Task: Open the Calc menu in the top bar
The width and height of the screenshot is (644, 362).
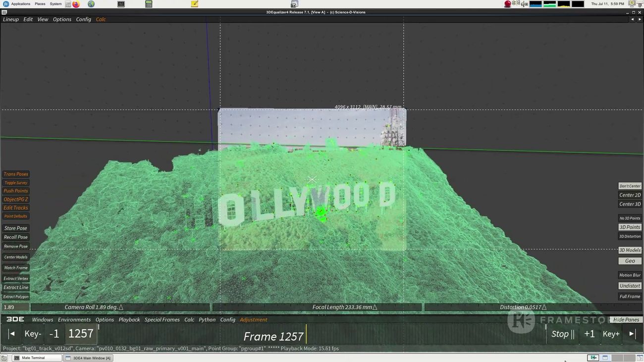Action: [101, 19]
